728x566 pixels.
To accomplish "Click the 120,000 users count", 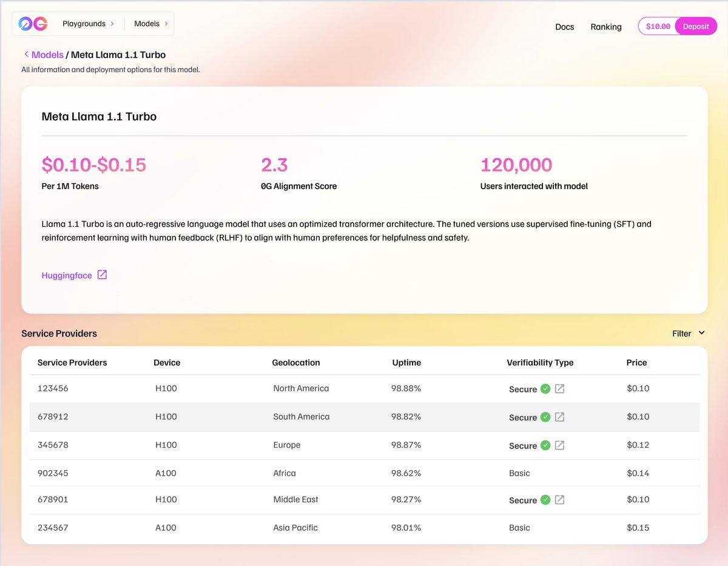I will (x=516, y=164).
